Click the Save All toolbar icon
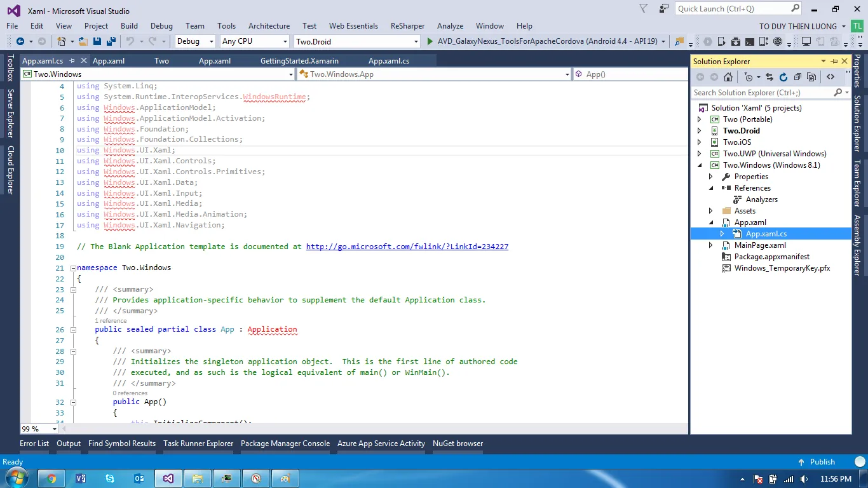The image size is (868, 488). [111, 41]
